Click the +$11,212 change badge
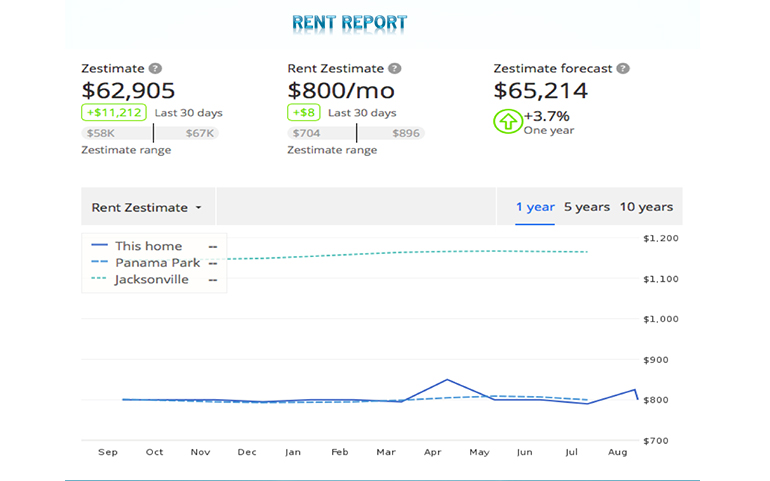 pyautogui.click(x=115, y=113)
